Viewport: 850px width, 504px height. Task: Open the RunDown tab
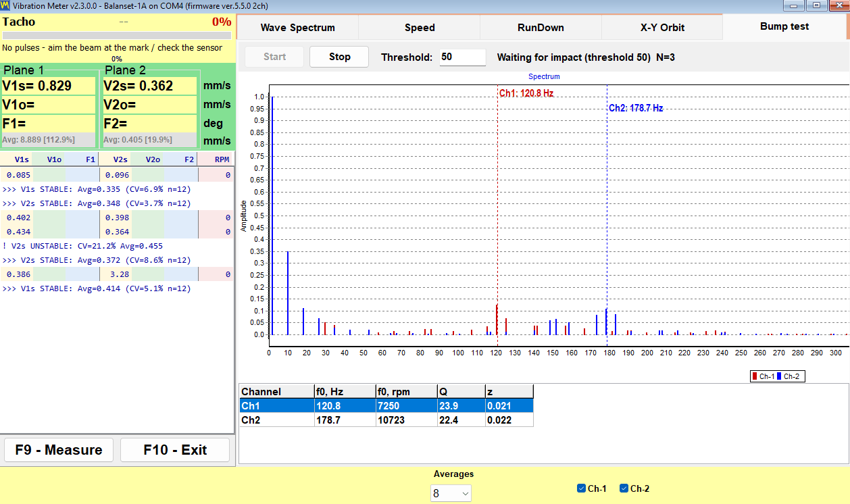click(x=541, y=28)
